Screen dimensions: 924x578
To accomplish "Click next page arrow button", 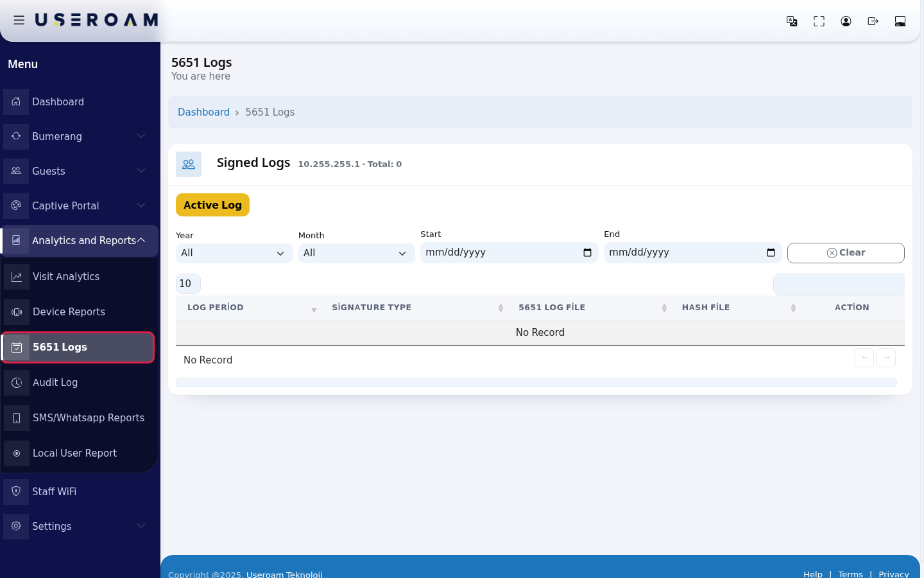I will click(886, 358).
